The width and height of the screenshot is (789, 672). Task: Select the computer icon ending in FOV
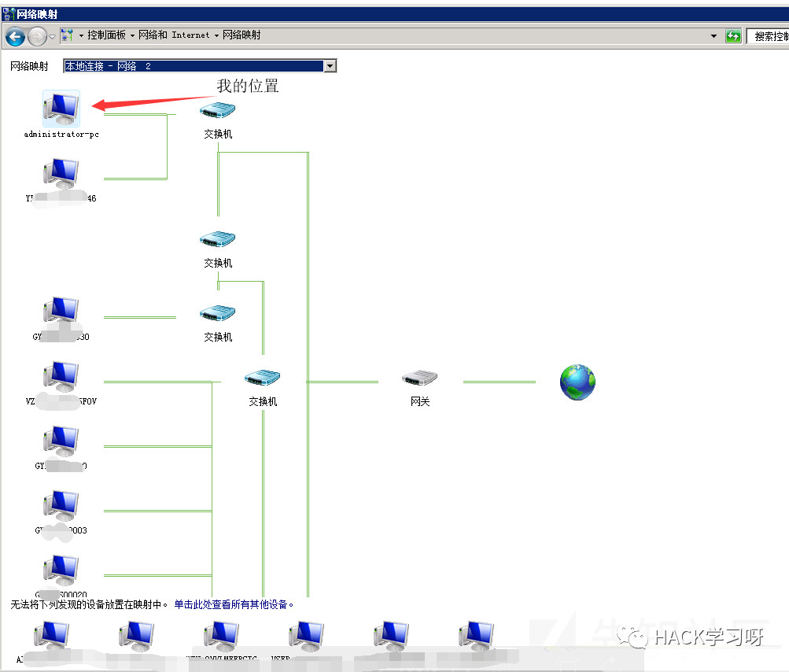(x=61, y=377)
